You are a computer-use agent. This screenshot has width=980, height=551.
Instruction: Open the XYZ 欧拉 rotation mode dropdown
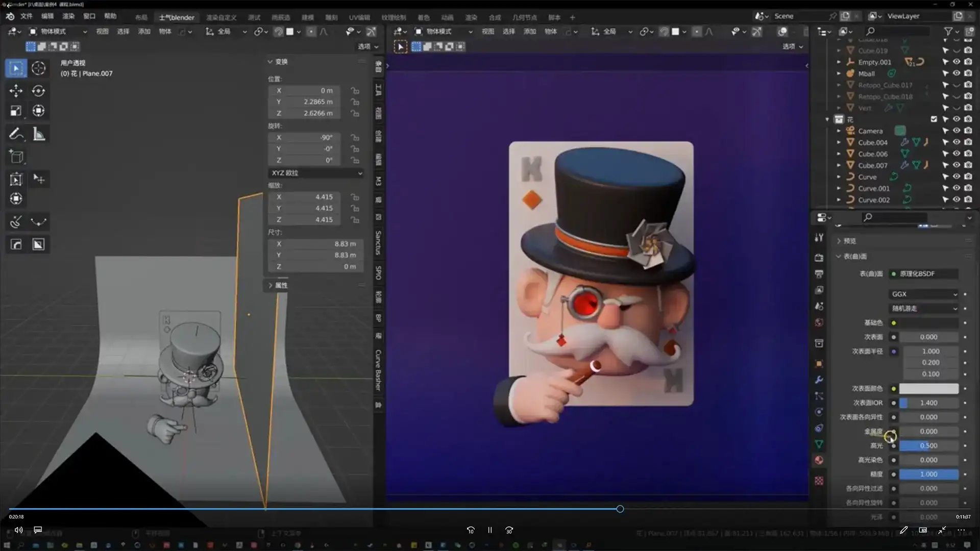316,173
